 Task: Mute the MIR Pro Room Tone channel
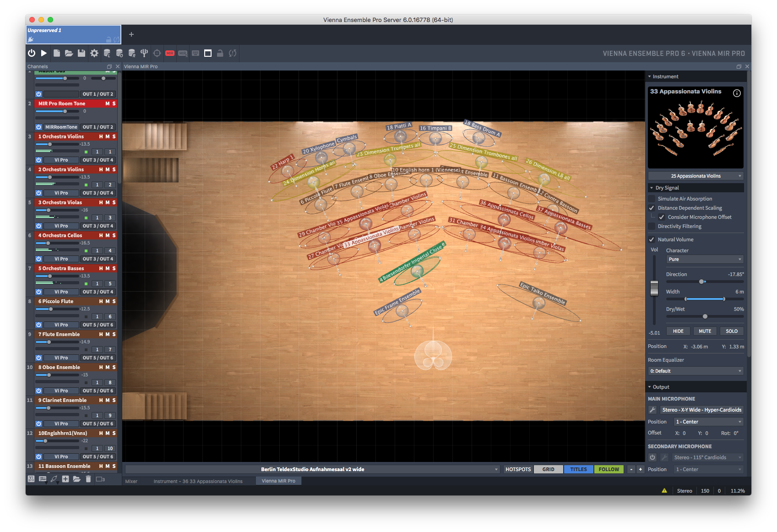[108, 103]
